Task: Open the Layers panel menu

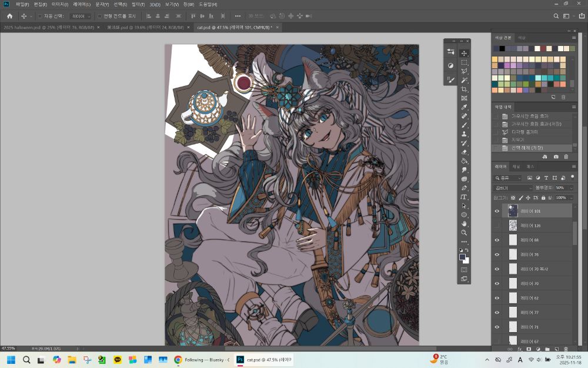Action: click(x=573, y=167)
